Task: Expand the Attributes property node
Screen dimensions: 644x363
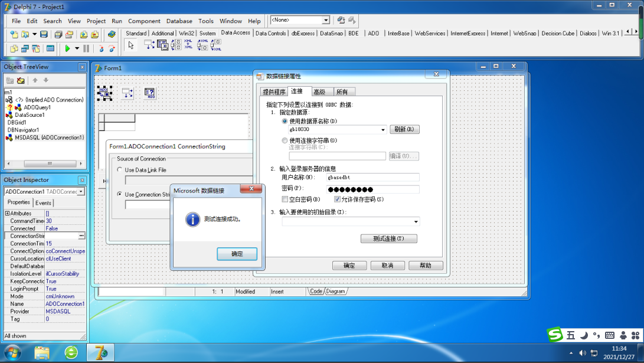Action: point(7,214)
